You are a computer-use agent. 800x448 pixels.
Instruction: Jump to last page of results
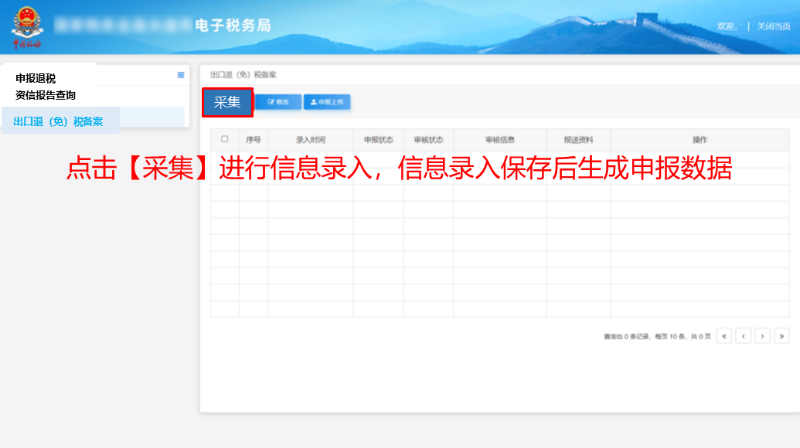(x=781, y=336)
